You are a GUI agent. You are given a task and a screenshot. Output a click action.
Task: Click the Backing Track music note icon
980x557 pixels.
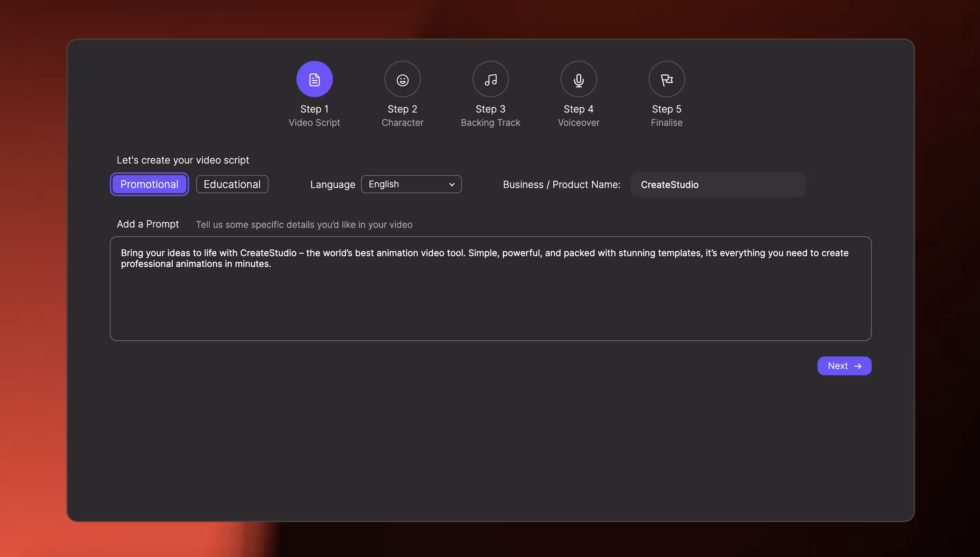[x=490, y=79]
